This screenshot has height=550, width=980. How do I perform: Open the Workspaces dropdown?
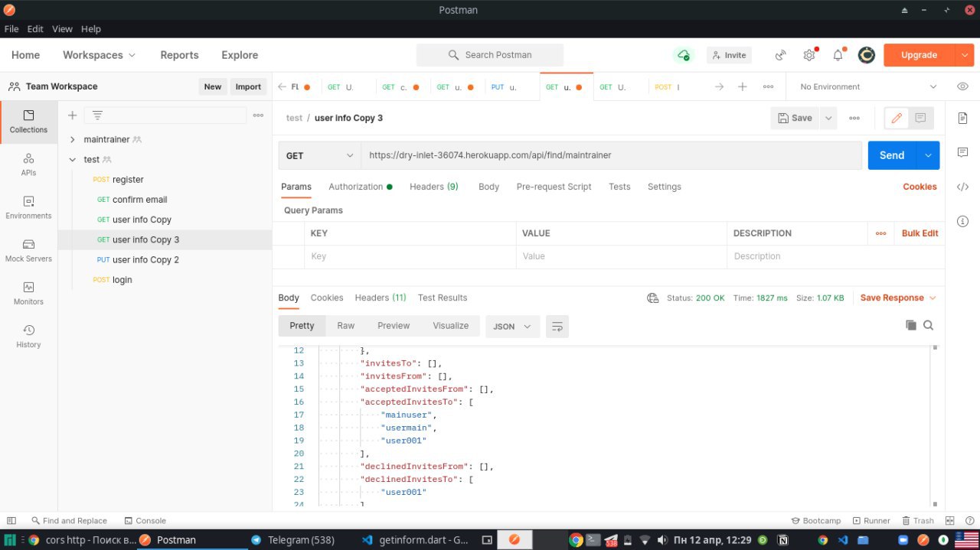pyautogui.click(x=99, y=55)
